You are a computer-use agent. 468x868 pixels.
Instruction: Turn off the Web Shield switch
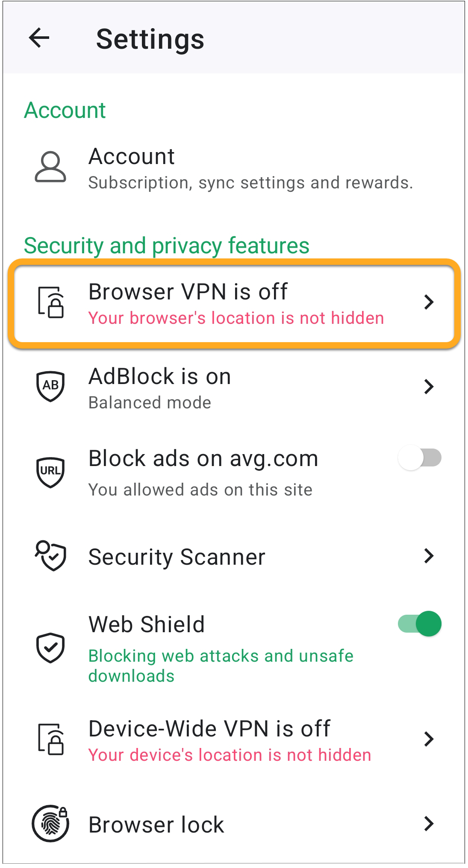420,624
